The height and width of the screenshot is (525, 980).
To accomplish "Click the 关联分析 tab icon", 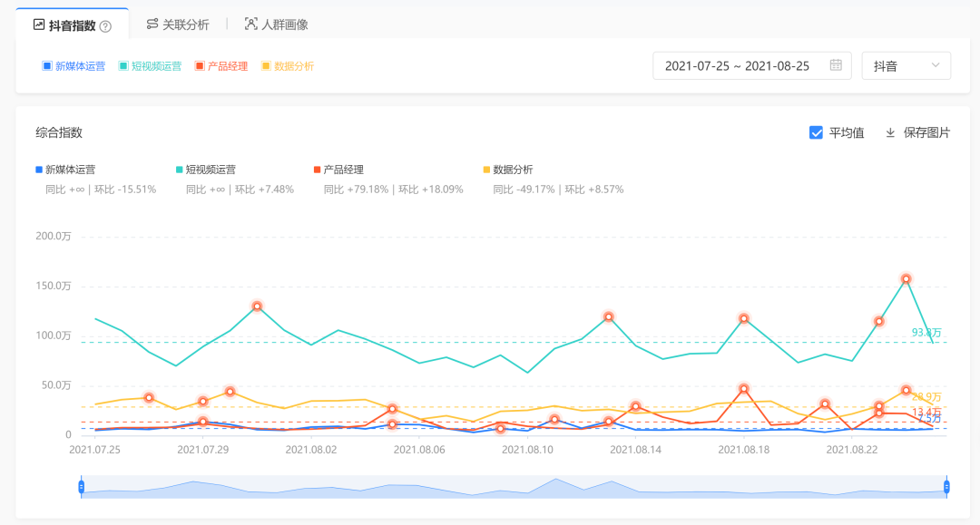I will click(152, 24).
